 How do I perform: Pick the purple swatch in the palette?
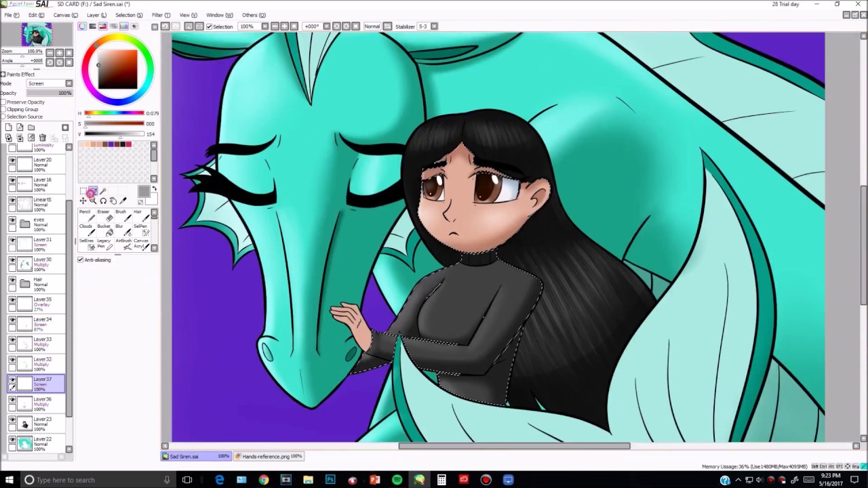click(111, 144)
